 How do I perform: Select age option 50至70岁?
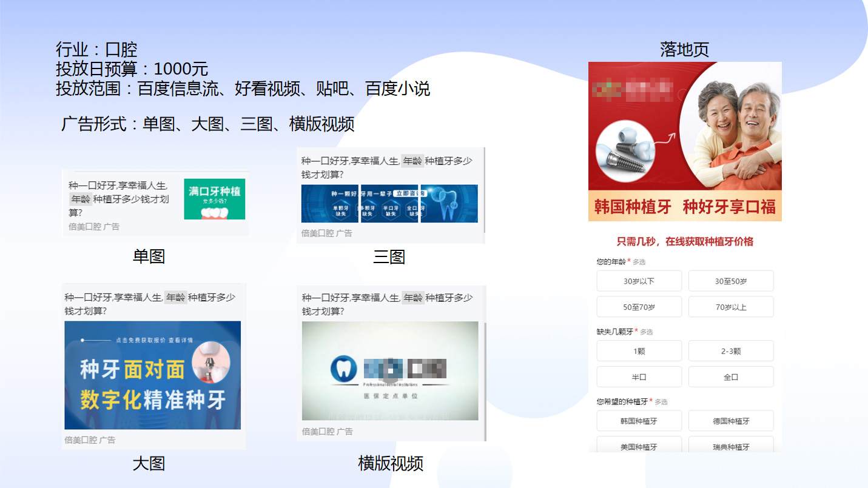pos(639,307)
